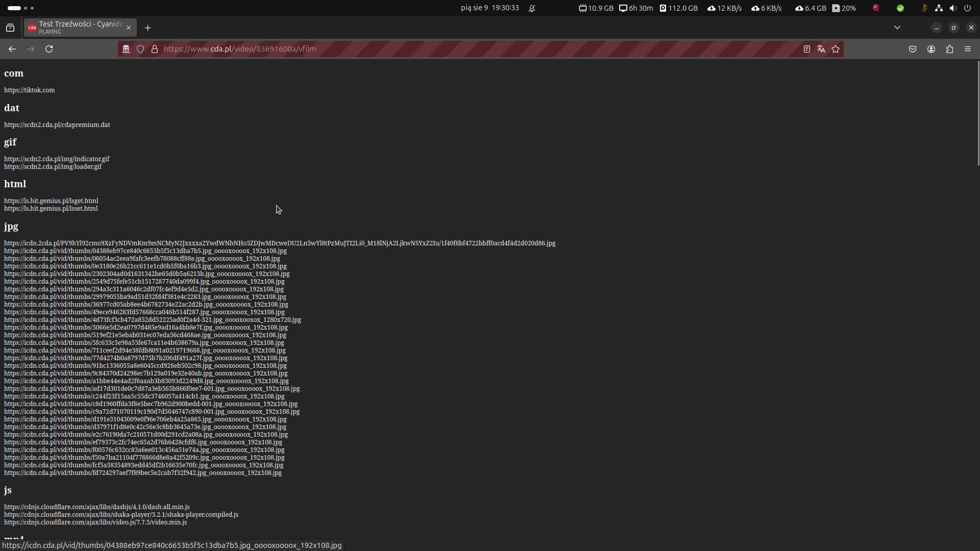
Task: Click the html section heading
Action: pyautogui.click(x=15, y=184)
